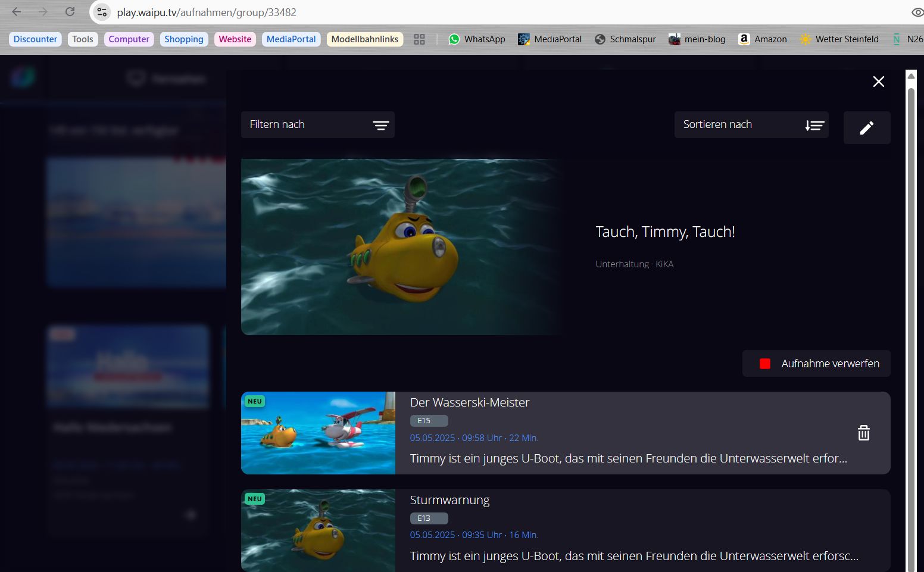Close the recording group overlay

878,82
